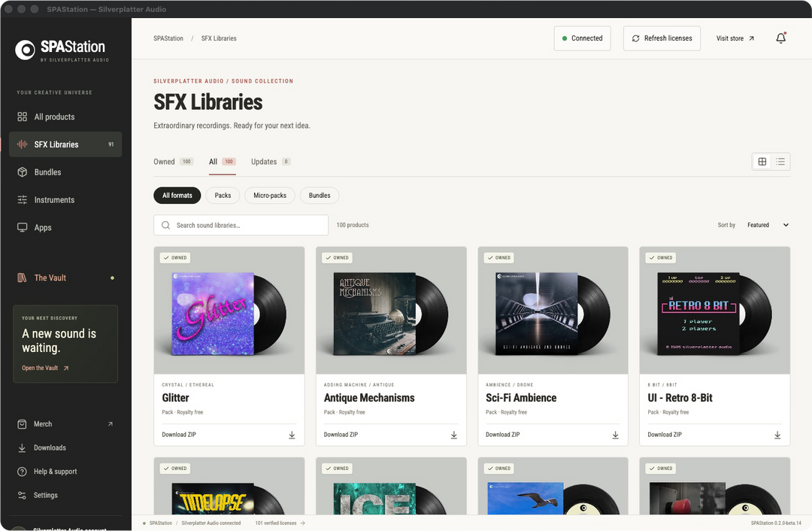
Task: Filter by All formats
Action: click(x=177, y=196)
